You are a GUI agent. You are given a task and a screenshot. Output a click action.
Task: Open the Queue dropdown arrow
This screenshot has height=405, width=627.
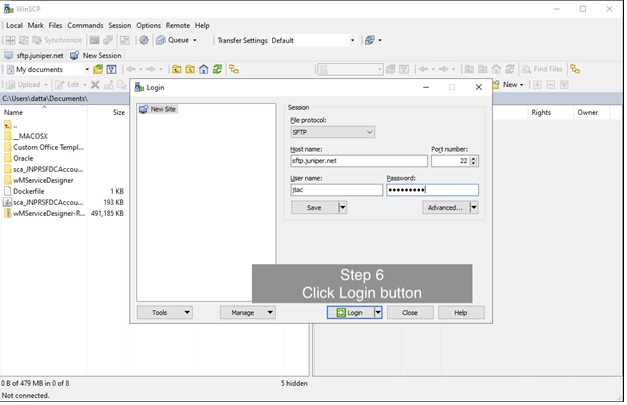coord(195,40)
